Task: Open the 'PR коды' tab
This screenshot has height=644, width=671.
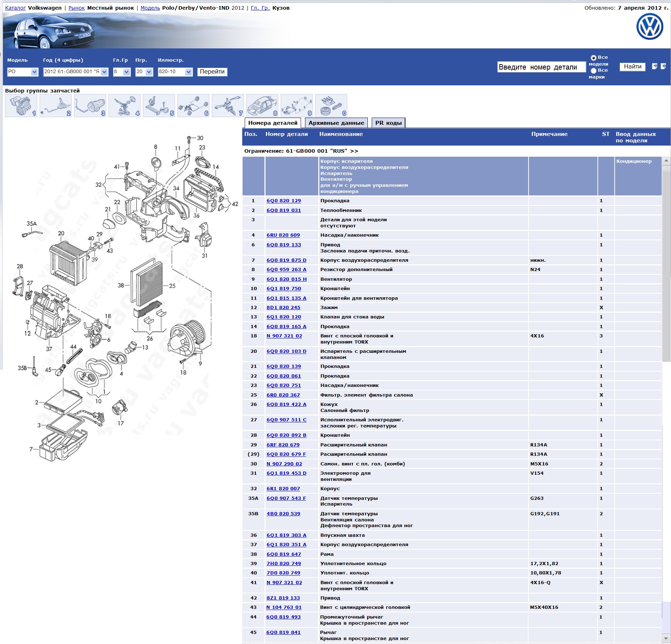Action: pos(388,123)
